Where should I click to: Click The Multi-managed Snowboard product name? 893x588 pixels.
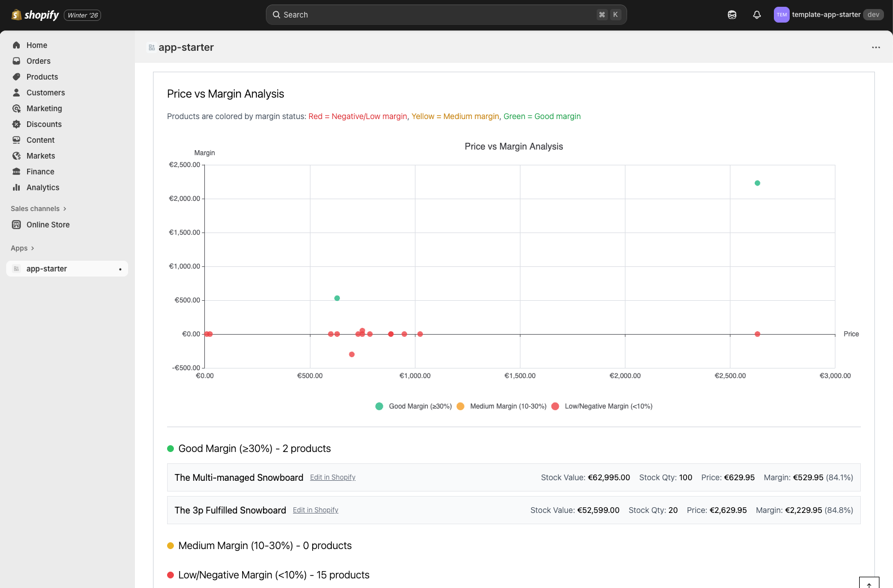tap(239, 477)
